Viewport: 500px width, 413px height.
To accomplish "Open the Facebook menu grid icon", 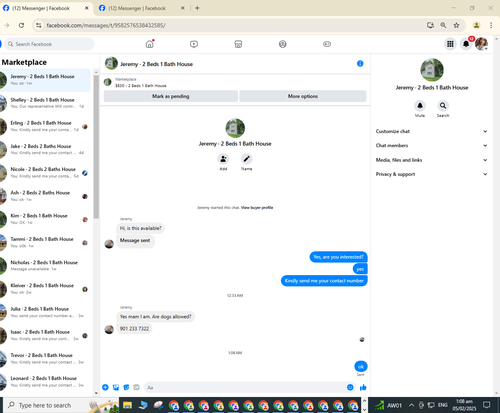I will (450, 44).
